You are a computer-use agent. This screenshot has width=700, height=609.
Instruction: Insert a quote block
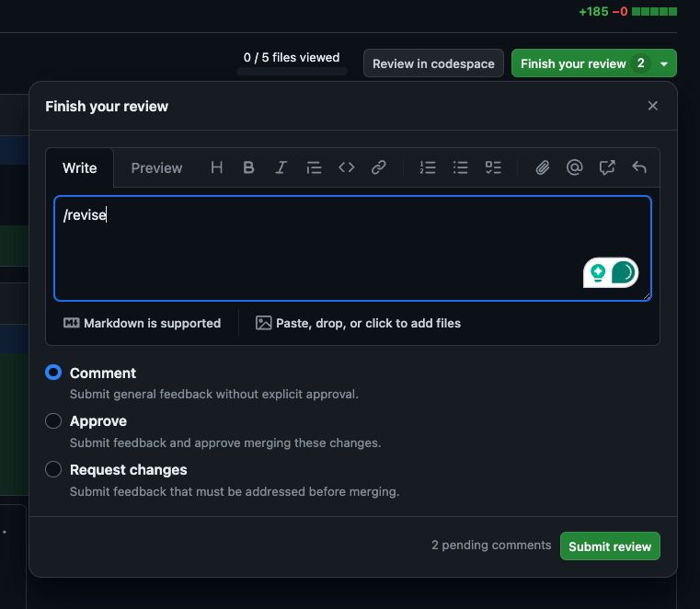click(314, 167)
